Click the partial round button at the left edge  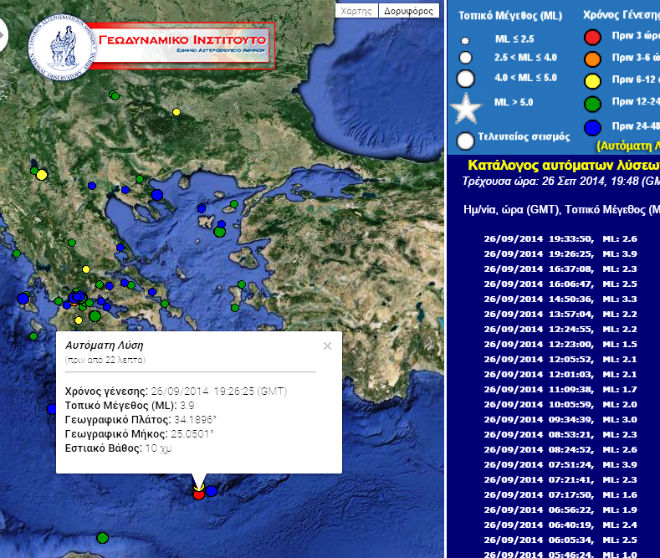3,35
